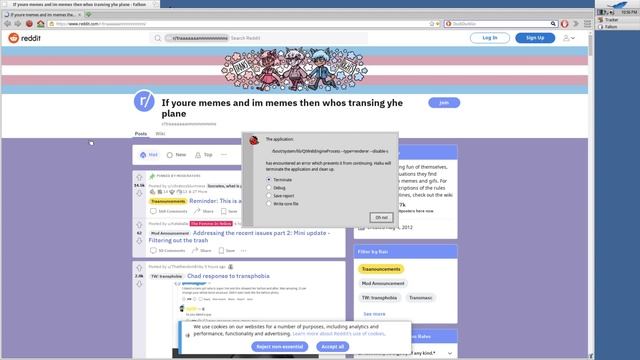Open more options on Mod Announcement post
Screen dimensions: 640x360
point(244,251)
